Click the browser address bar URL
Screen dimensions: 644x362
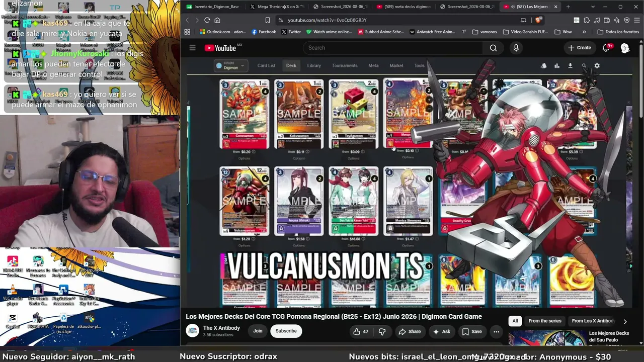pos(327,20)
